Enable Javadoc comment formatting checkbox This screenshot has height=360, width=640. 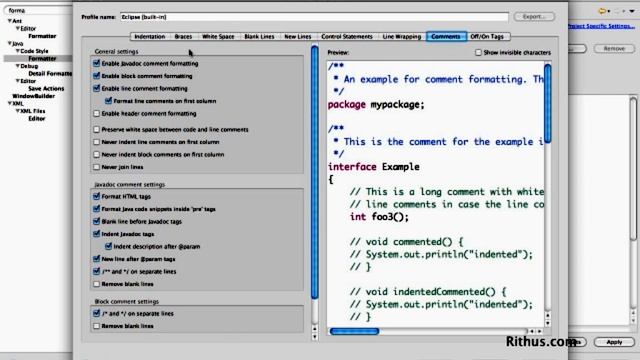tap(97, 63)
